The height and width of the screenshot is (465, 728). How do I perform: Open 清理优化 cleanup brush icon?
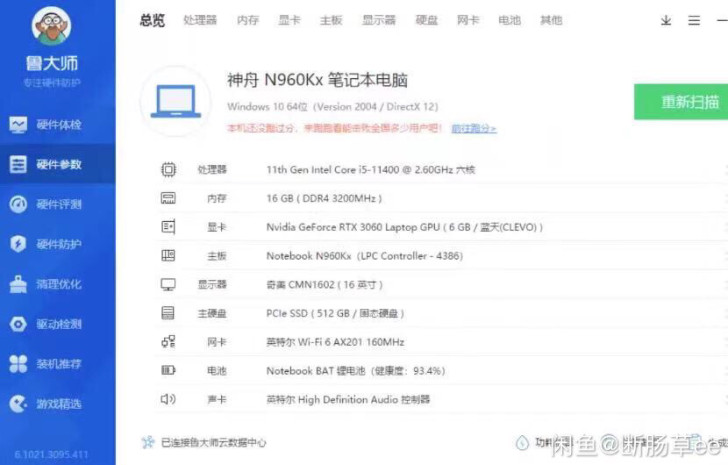(x=18, y=284)
